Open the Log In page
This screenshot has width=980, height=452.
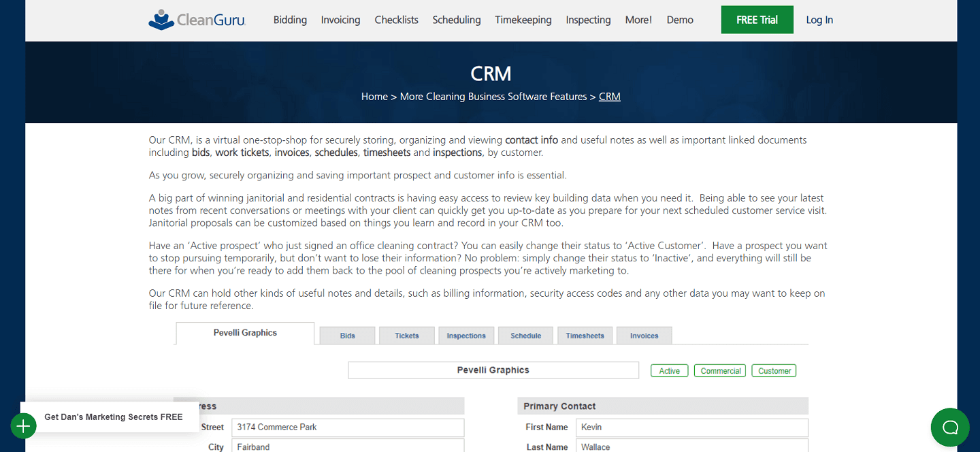pos(819,20)
